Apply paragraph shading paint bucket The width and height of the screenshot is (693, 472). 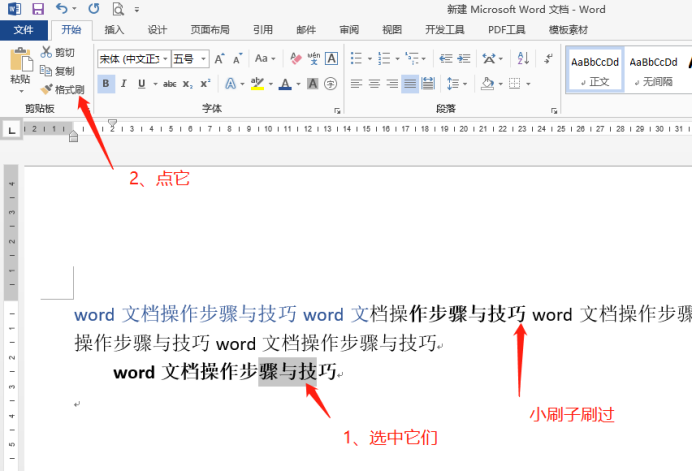[487, 84]
